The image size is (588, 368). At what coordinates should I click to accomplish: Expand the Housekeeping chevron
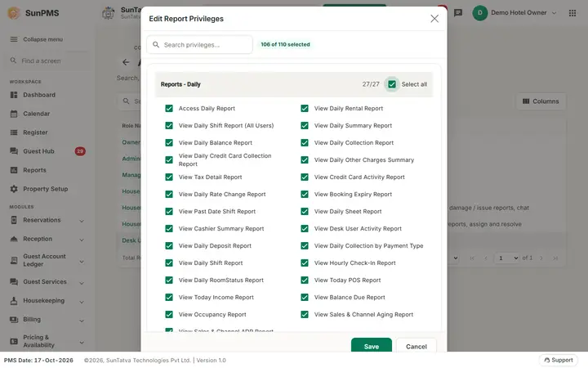pyautogui.click(x=82, y=302)
